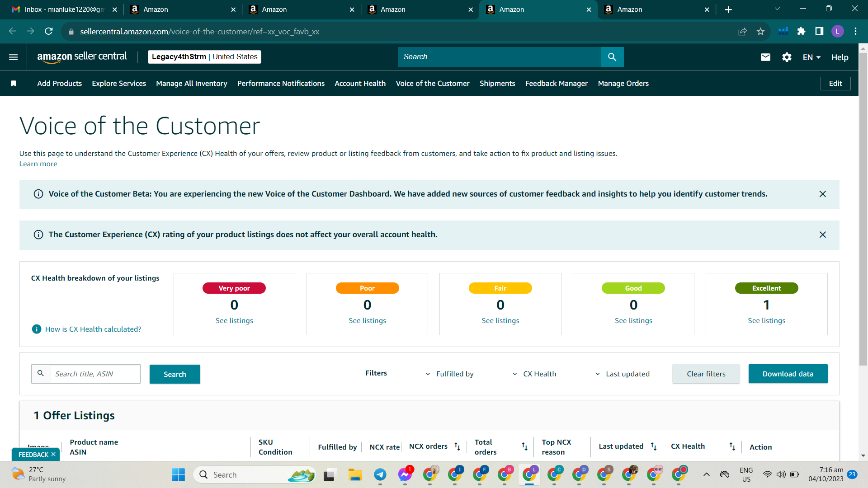Screen dimensions: 868x488
Task: Open Manage Orders menu item
Action: [623, 84]
